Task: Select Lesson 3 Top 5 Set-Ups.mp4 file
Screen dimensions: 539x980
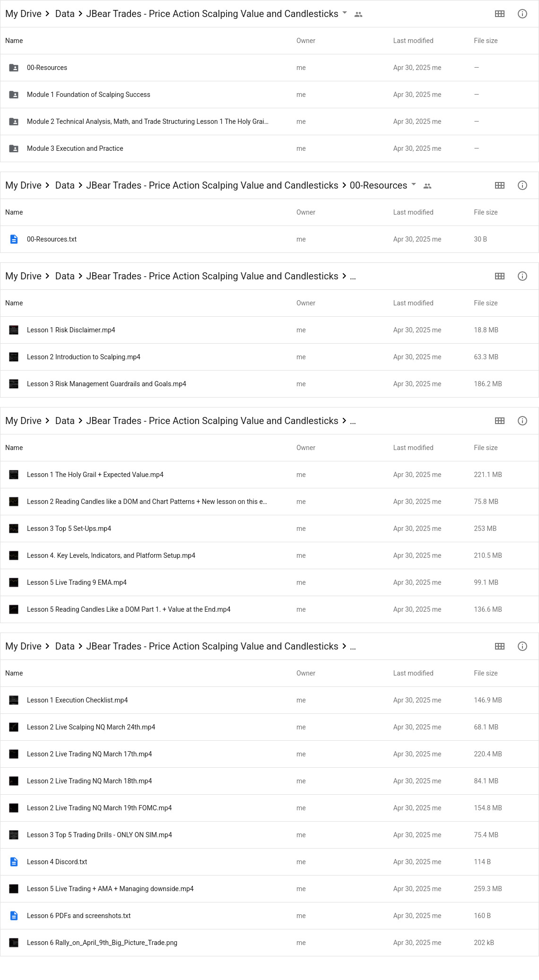Action: coord(269,529)
